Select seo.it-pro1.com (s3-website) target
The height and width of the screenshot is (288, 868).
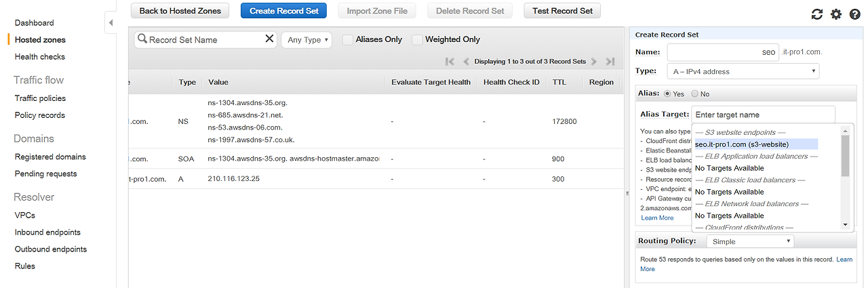click(x=755, y=144)
